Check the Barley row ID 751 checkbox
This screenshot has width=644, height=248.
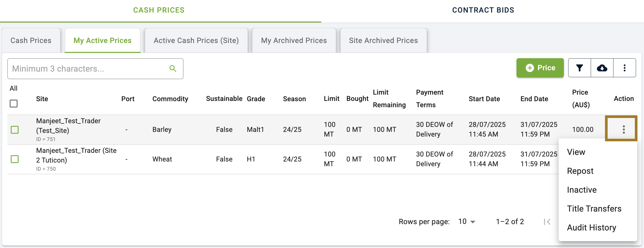15,130
